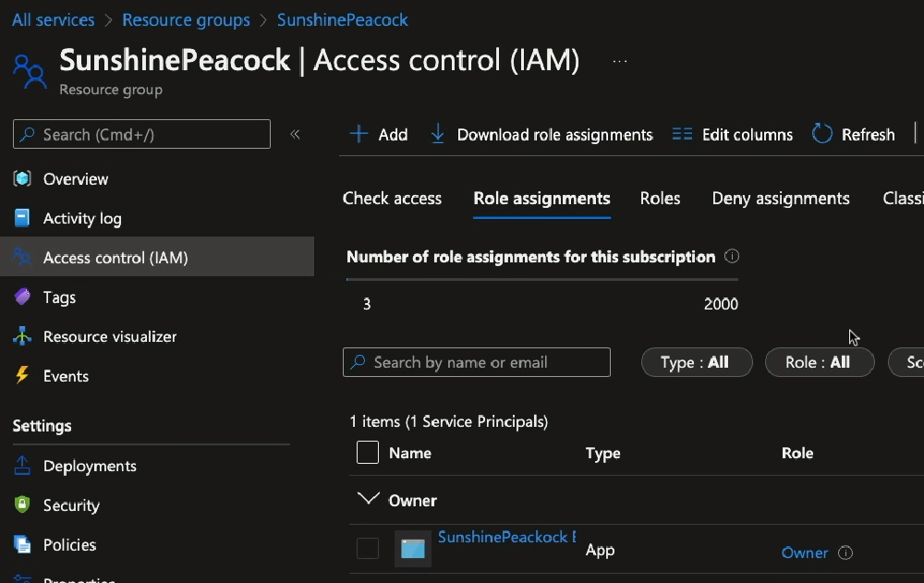Switch to the Roles tab

click(660, 199)
